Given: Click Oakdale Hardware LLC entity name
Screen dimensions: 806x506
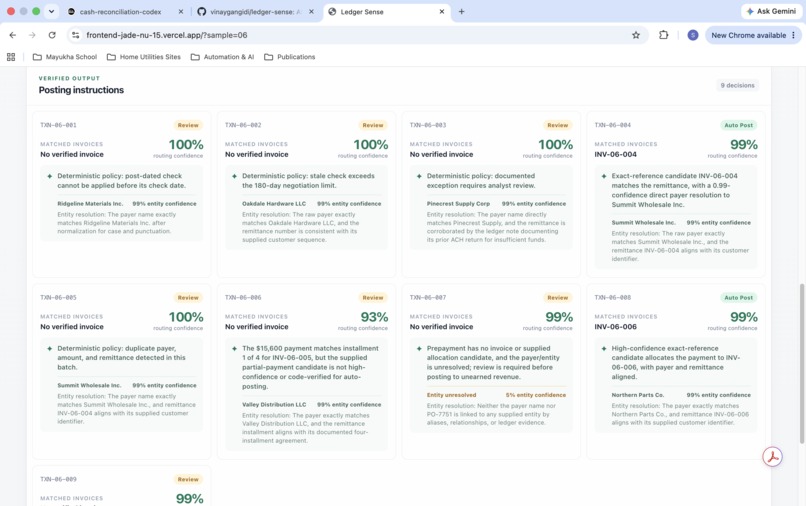Looking at the screenshot, I should [274, 204].
